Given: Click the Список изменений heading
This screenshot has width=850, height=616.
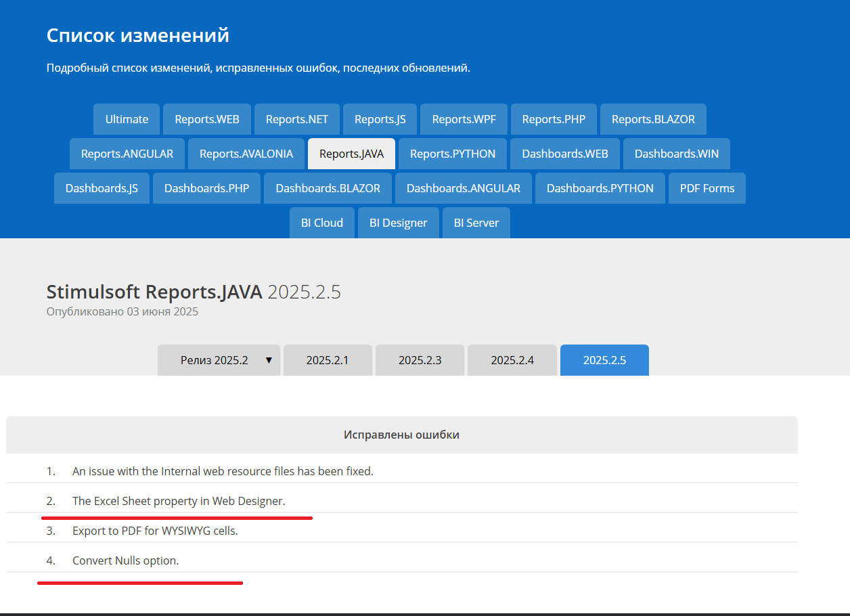Looking at the screenshot, I should click(138, 35).
